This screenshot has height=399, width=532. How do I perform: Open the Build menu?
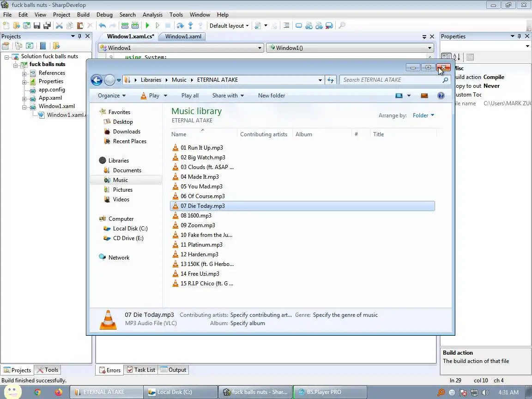click(x=83, y=15)
